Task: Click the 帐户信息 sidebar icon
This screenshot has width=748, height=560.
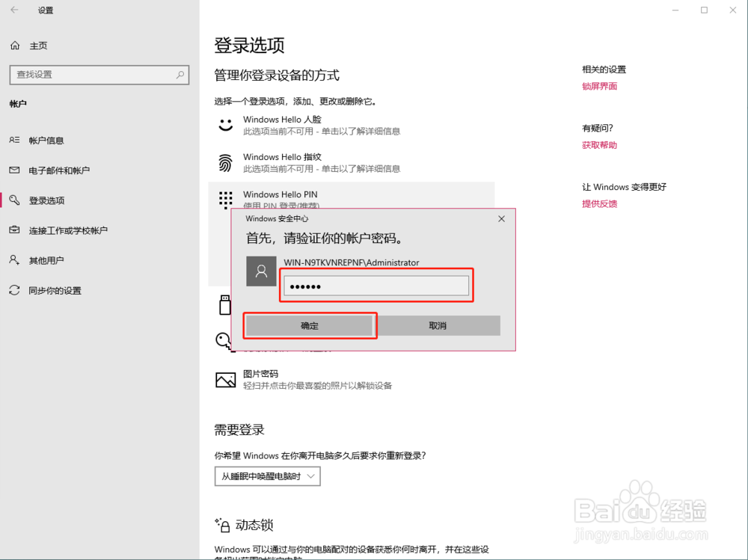Action: (x=14, y=140)
